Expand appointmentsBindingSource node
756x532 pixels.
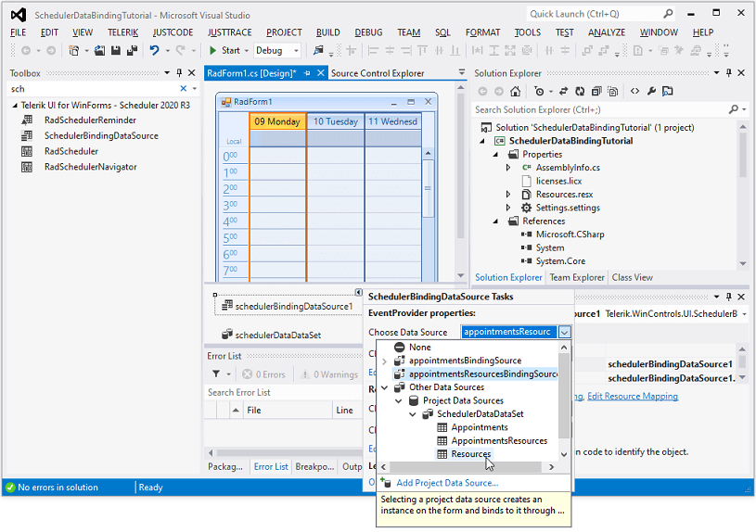coord(384,361)
